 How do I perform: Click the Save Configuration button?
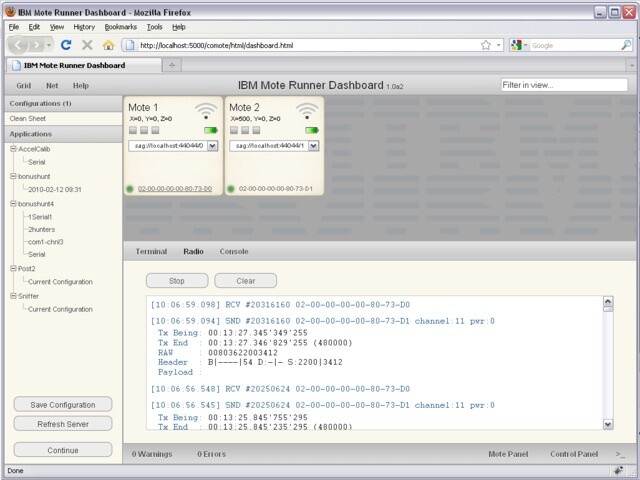[63, 404]
